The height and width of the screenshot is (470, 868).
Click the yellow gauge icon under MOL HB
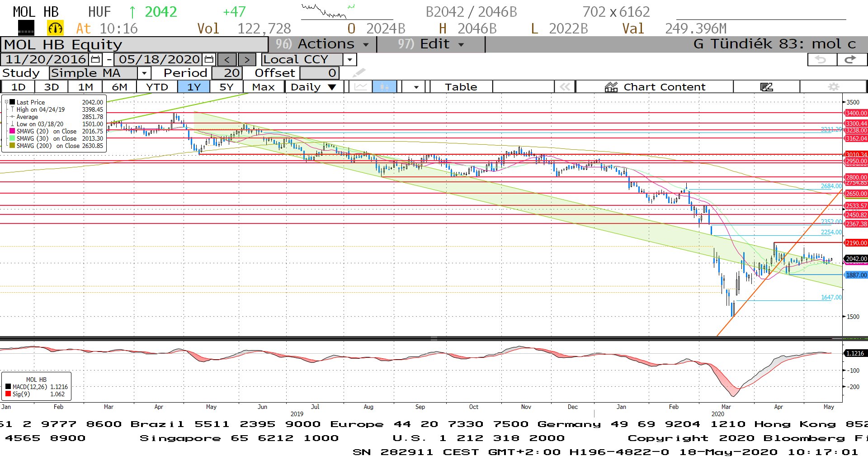click(55, 28)
